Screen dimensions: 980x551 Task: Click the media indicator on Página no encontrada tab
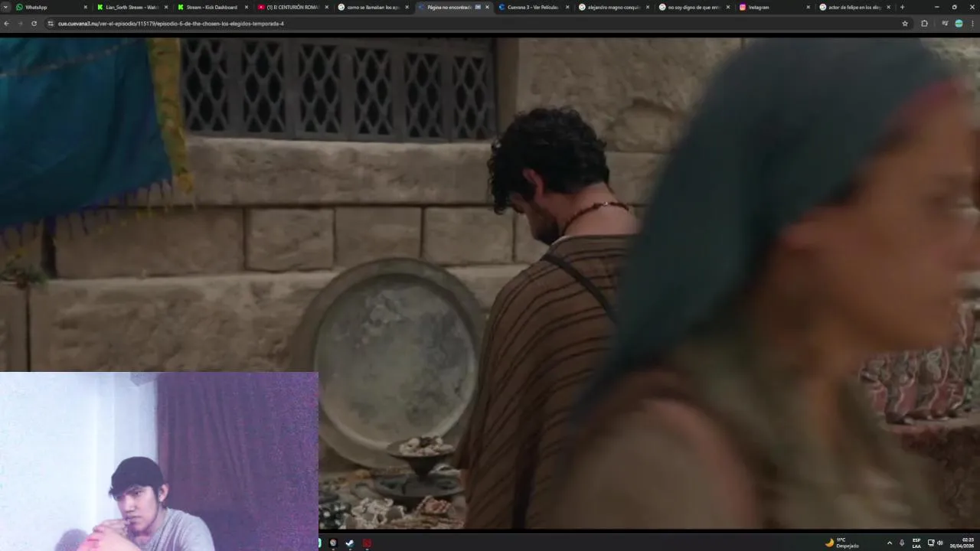(x=478, y=7)
